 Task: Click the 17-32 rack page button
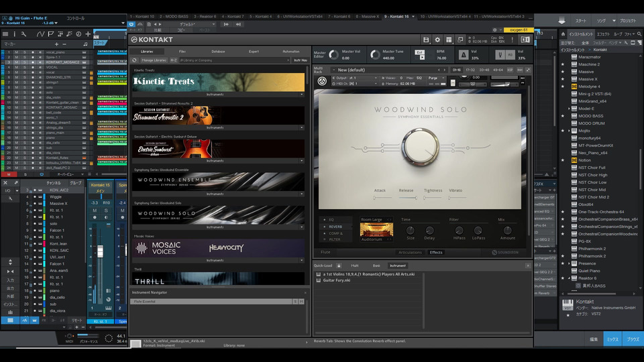point(470,70)
